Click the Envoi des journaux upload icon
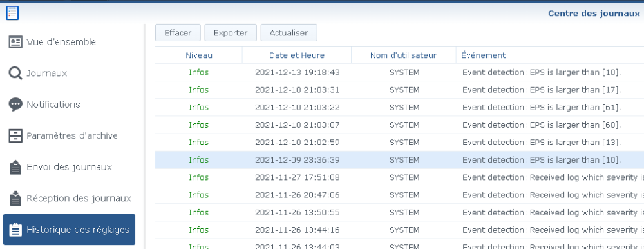The image size is (644, 249). 15,167
